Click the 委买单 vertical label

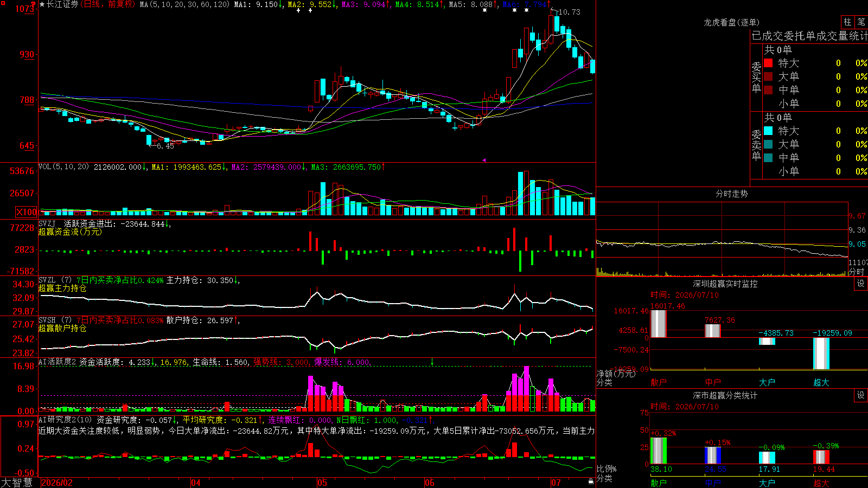click(756, 77)
